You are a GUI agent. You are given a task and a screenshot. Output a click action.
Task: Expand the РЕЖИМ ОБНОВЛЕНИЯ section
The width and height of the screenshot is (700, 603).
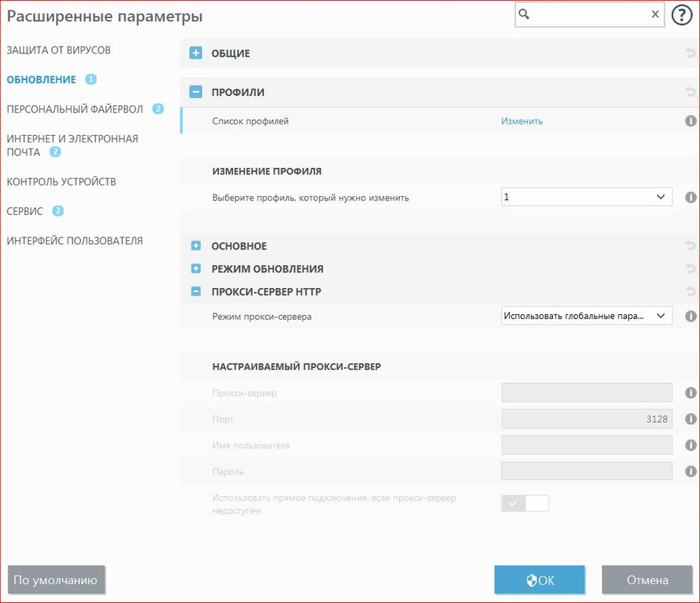[x=195, y=268]
